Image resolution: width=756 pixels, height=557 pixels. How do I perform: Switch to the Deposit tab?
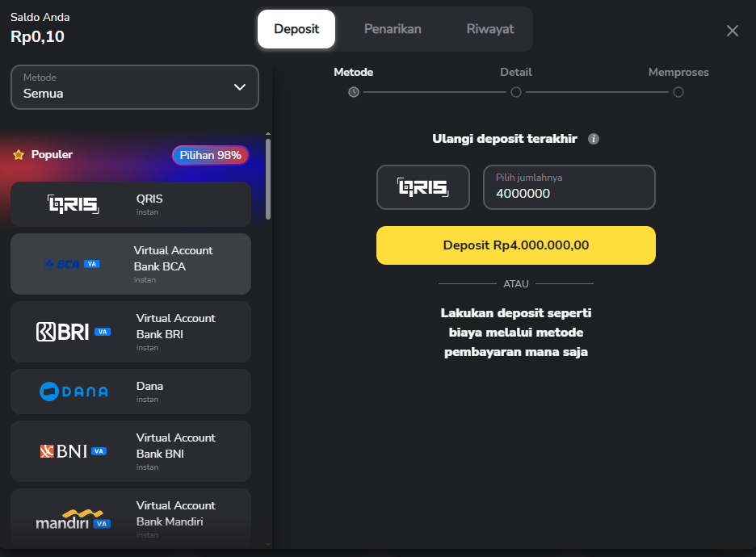[x=296, y=29]
